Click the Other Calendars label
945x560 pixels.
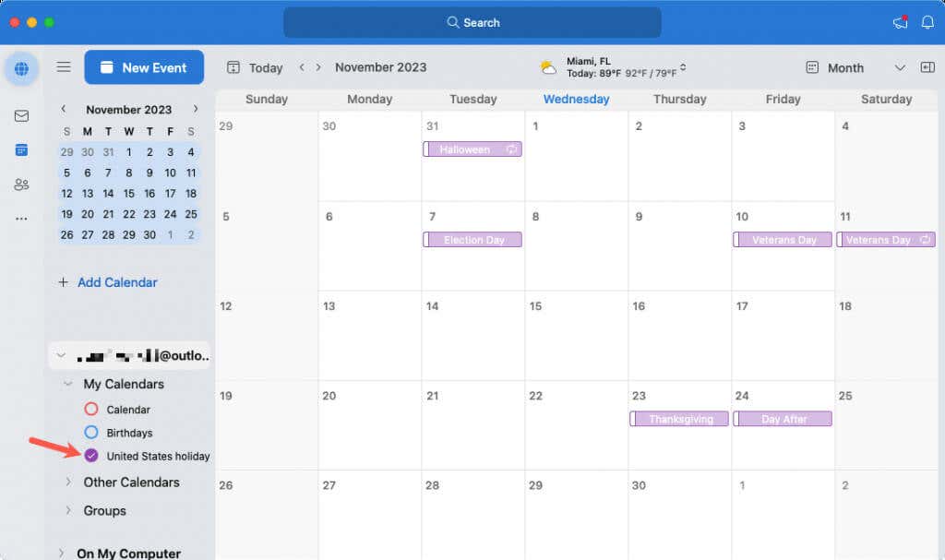click(131, 483)
